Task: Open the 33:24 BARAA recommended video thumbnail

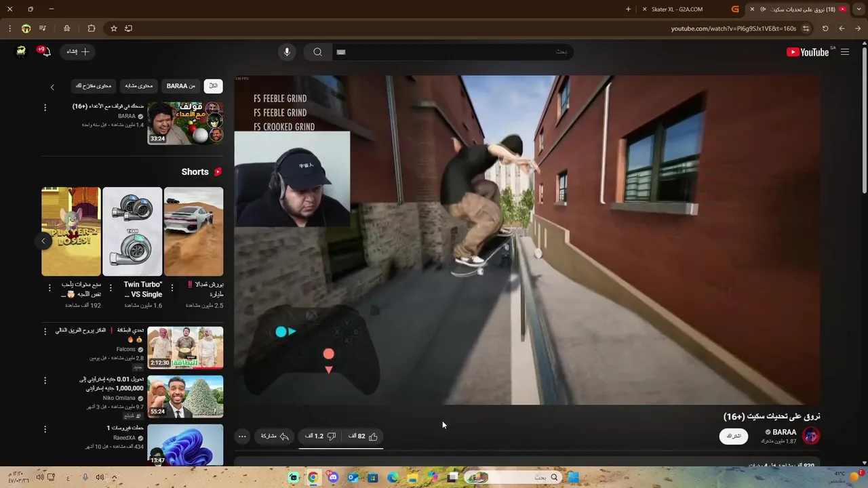Action: click(x=185, y=123)
